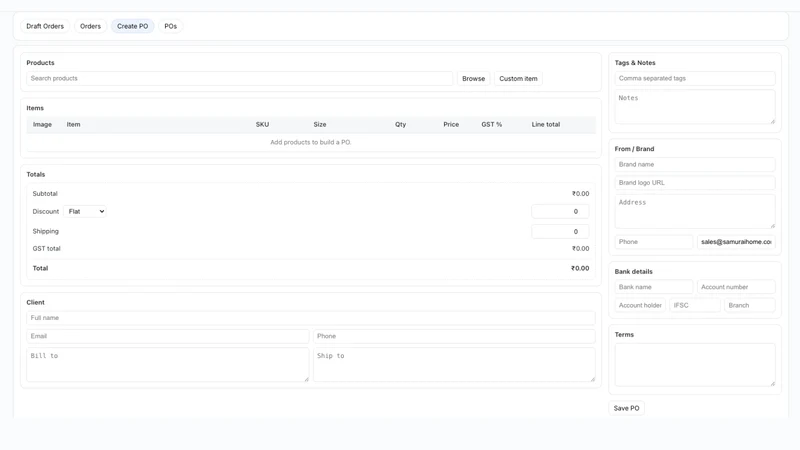Click the Notes text area

click(695, 107)
